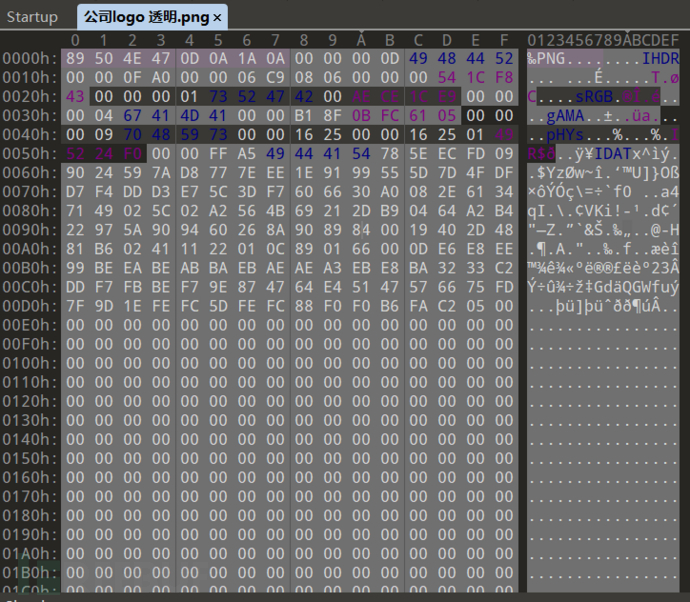Select byte 43 starting row 0020h
This screenshot has width=690, height=602.
pyautogui.click(x=75, y=96)
